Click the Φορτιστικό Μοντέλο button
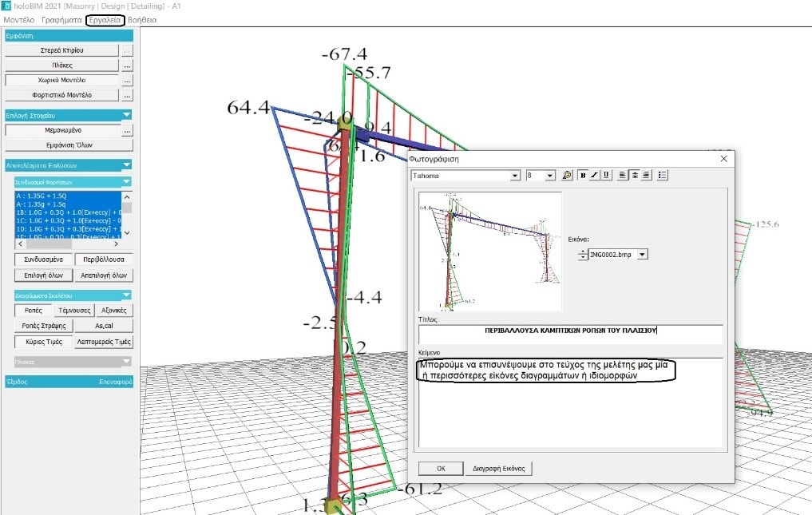The height and width of the screenshot is (515, 812). coord(61,95)
